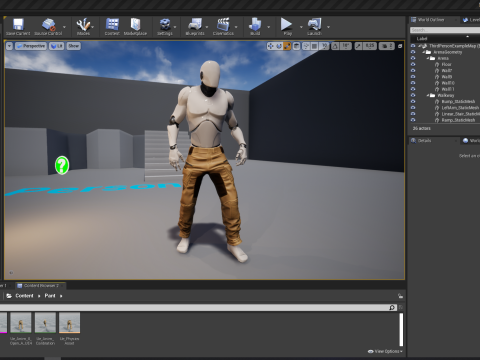
Task: Open the viewport options arrow menu
Action: click(9, 46)
